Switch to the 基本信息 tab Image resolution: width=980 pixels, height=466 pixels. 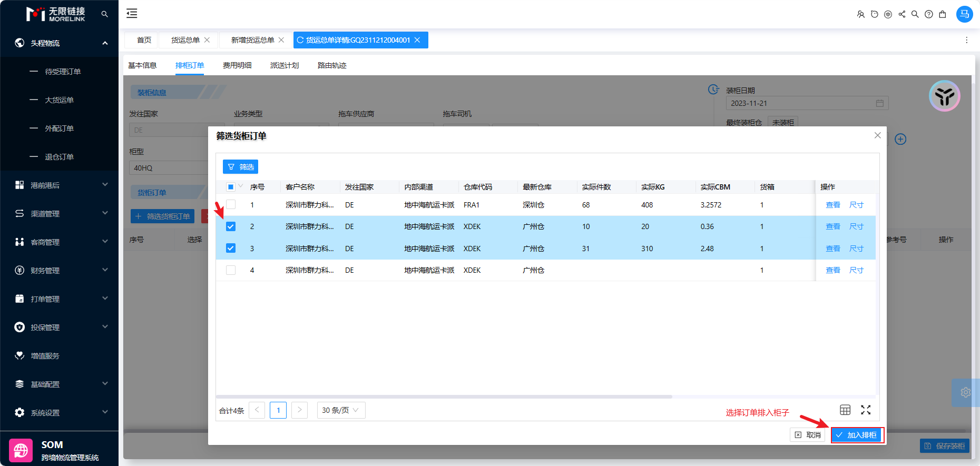142,65
